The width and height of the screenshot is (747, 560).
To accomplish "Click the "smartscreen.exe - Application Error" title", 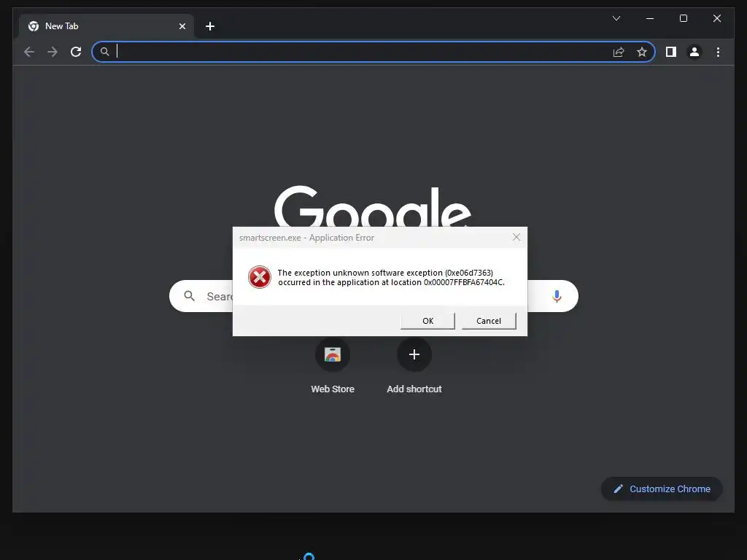I will [306, 238].
